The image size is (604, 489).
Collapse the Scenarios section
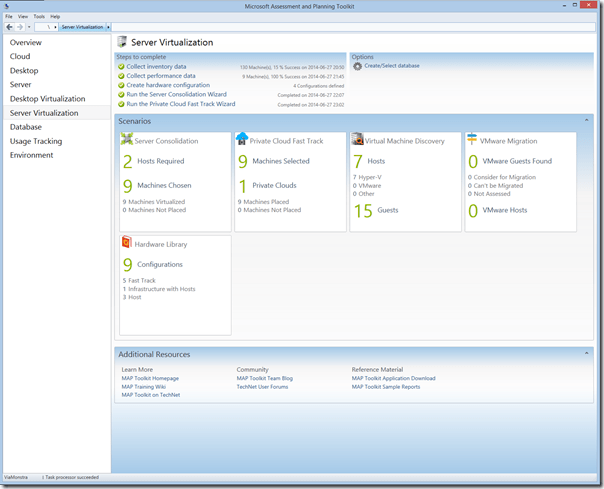(x=586, y=120)
